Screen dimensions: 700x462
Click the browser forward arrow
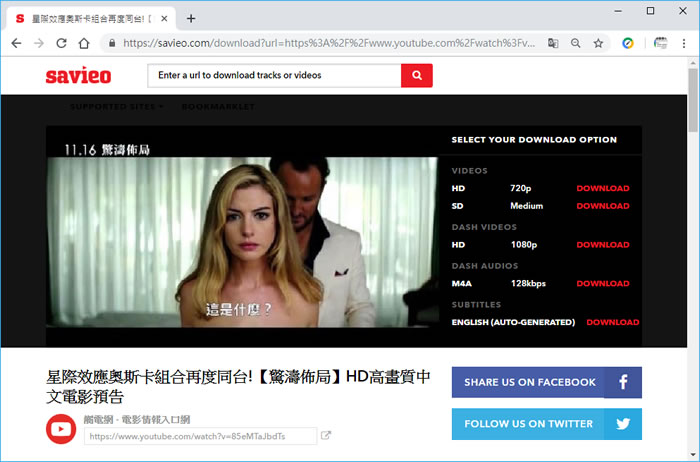pos(39,43)
